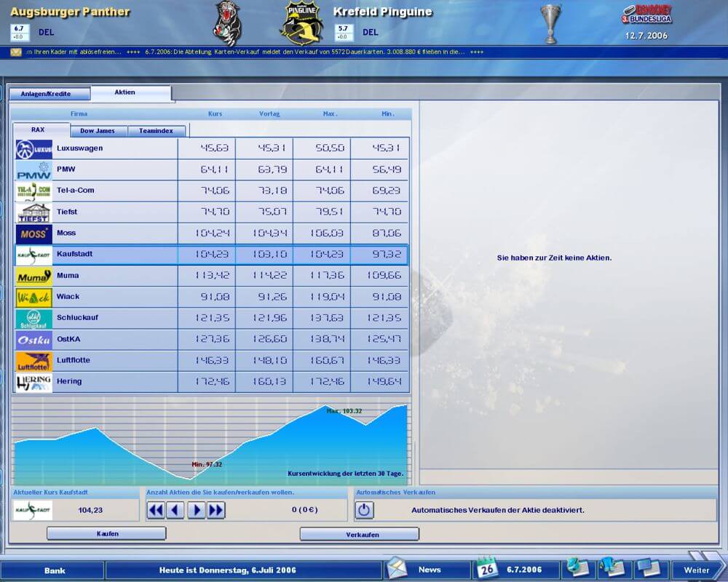728x582 pixels.
Task: Click the Muma company logo
Action: pyautogui.click(x=34, y=276)
